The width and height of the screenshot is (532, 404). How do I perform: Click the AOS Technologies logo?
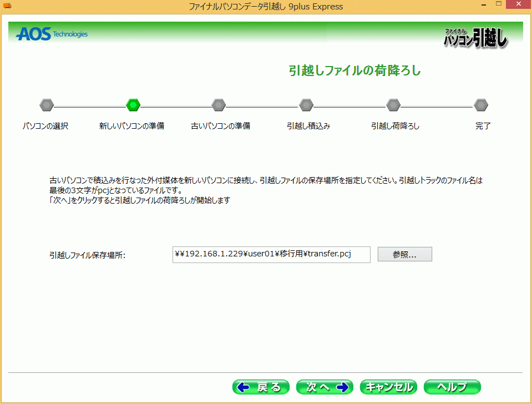[52, 34]
